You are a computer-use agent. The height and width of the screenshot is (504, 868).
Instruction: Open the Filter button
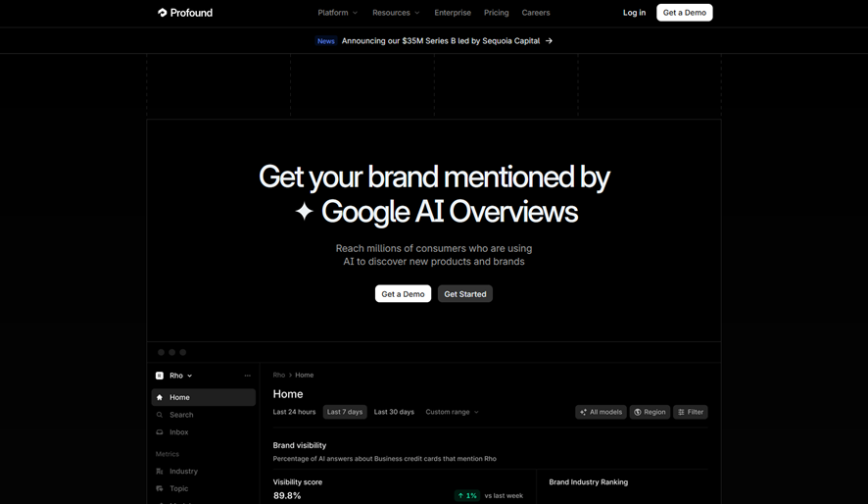[x=691, y=412]
